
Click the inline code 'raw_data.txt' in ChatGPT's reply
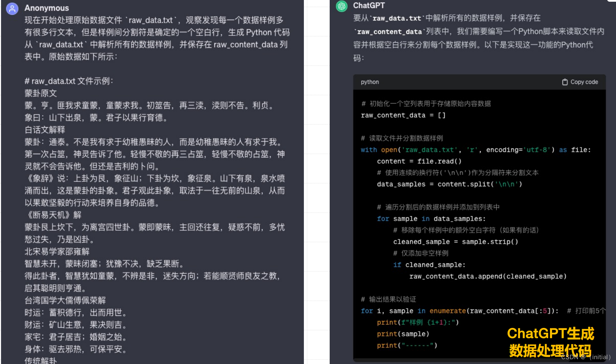pyautogui.click(x=397, y=18)
